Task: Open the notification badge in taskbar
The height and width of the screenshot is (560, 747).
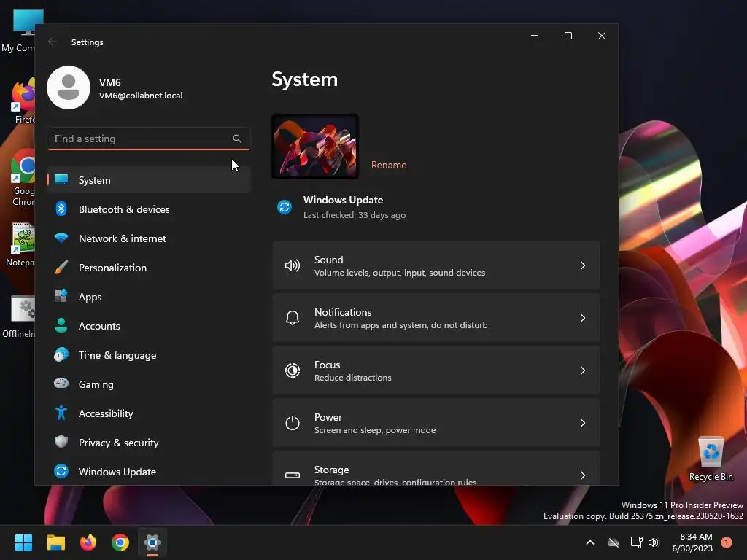Action: point(727,542)
